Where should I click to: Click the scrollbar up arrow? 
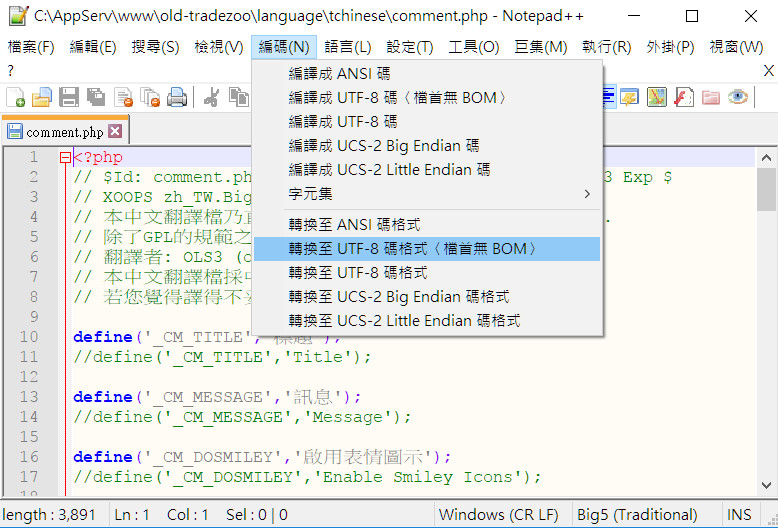(x=766, y=158)
